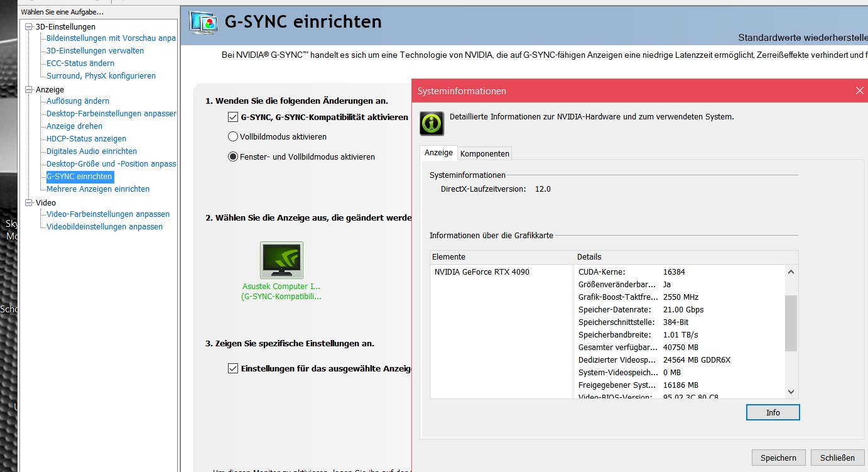Click the G-SYNC header monitor icon
868x472 pixels.
point(203,22)
